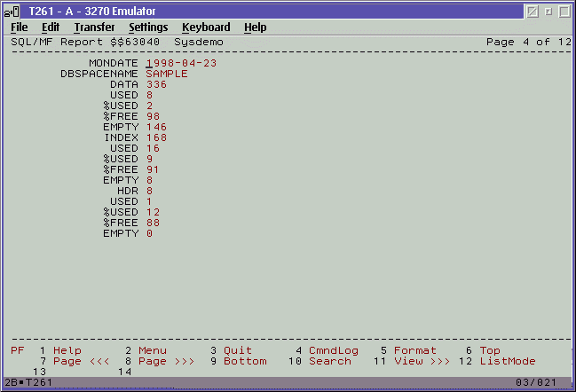Open the File menu
576x392 pixels.
(20, 27)
